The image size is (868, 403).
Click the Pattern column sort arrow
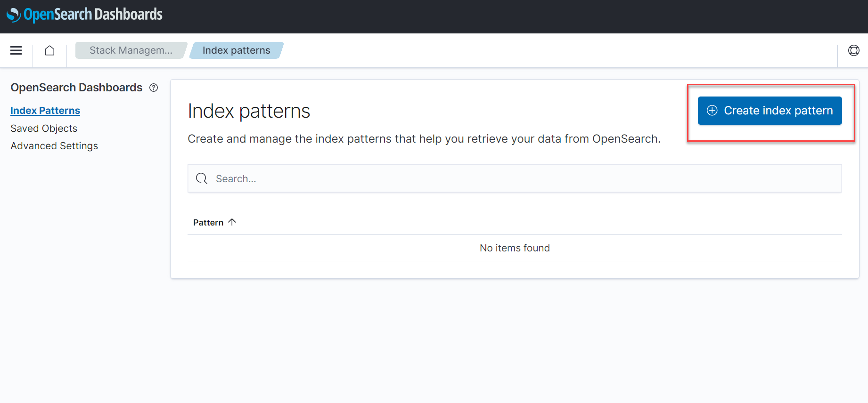click(x=232, y=222)
